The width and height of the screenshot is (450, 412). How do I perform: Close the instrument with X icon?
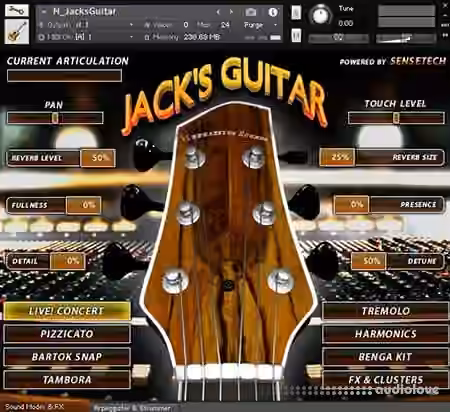(x=445, y=5)
